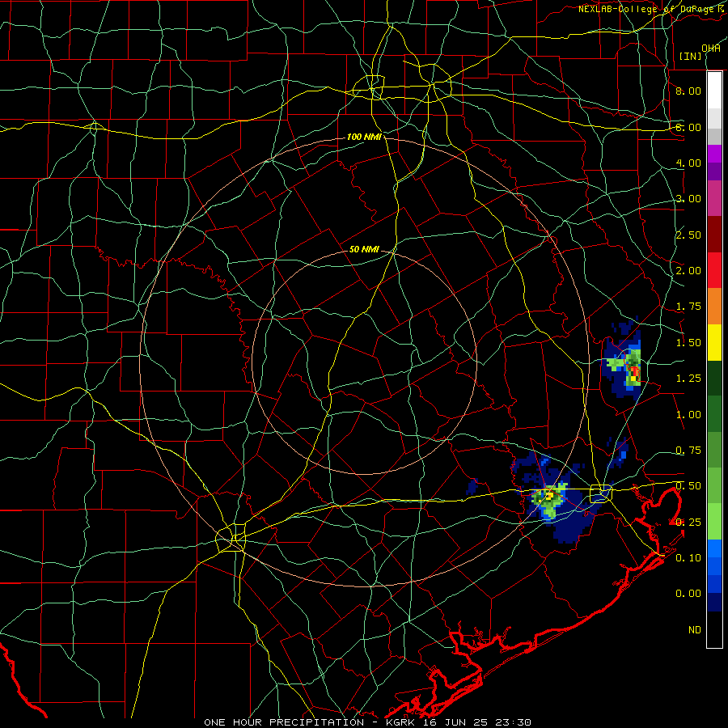The image size is (728, 728).
Task: Select the "OHA" product label
Action: (x=711, y=49)
